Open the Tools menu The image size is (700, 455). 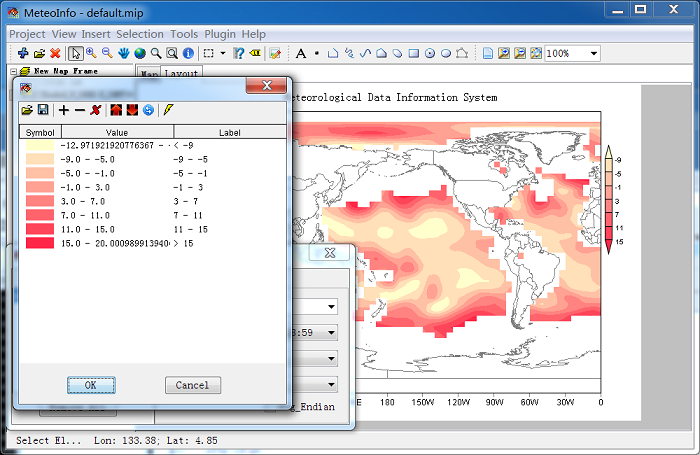184,34
